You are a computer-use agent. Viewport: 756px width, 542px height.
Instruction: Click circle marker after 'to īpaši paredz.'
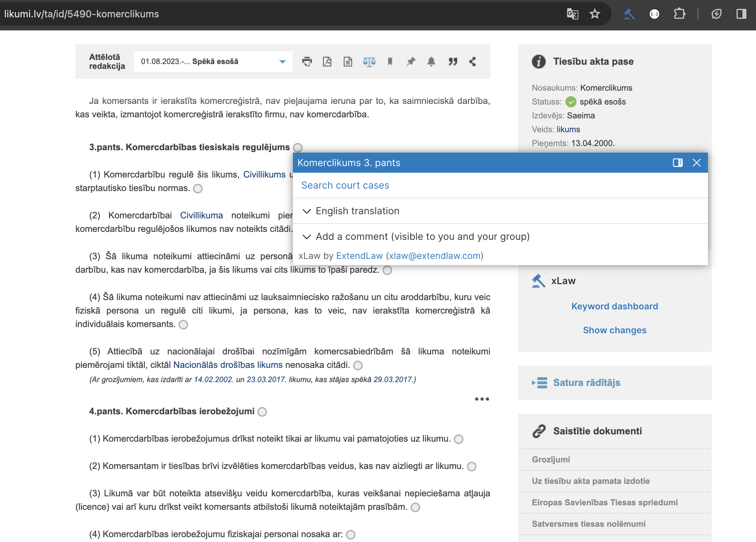tap(387, 270)
